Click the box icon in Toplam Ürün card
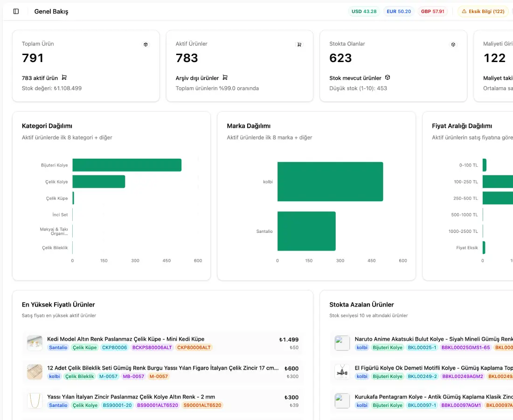The width and height of the screenshot is (513, 420). [146, 44]
